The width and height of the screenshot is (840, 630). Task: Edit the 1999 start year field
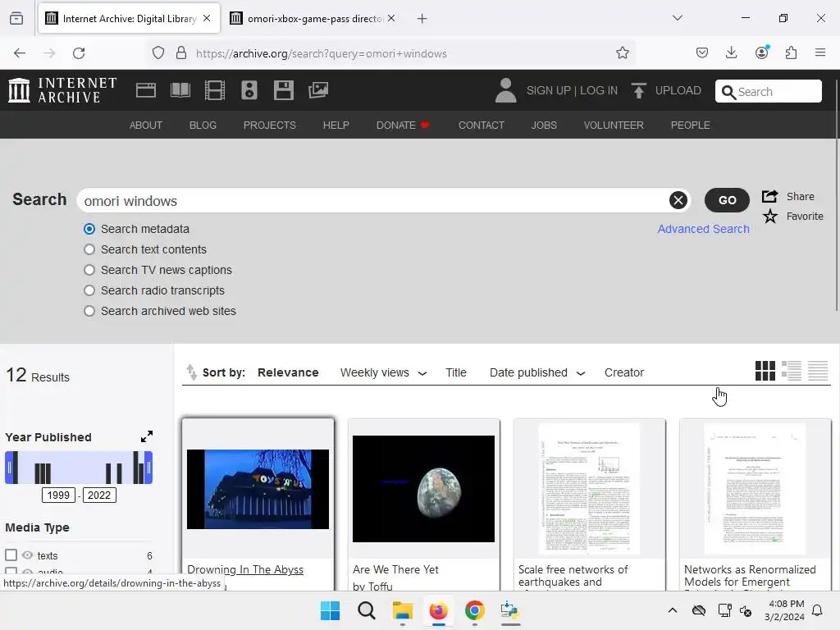[x=58, y=495]
